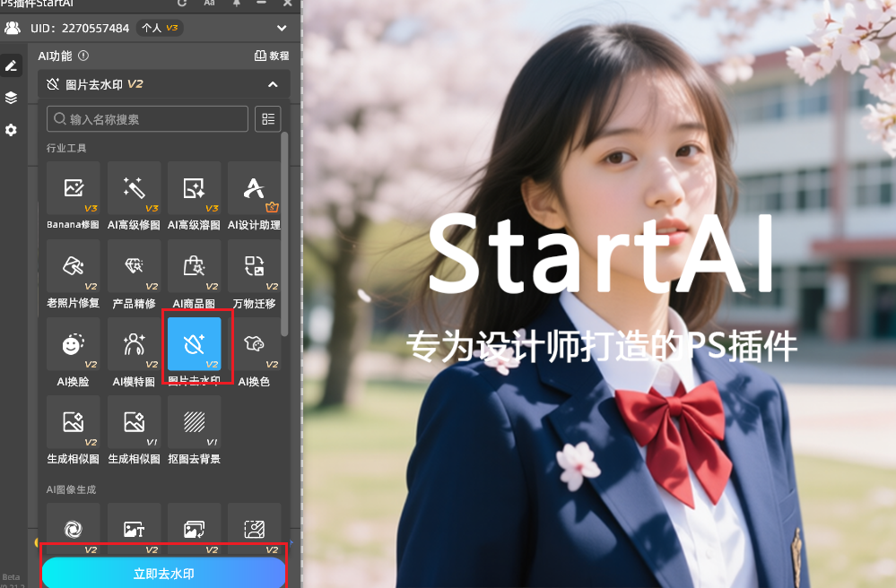This screenshot has width=896, height=588.
Task: Collapse the 图片去水印 V2 function dropdown
Action: pyautogui.click(x=273, y=84)
